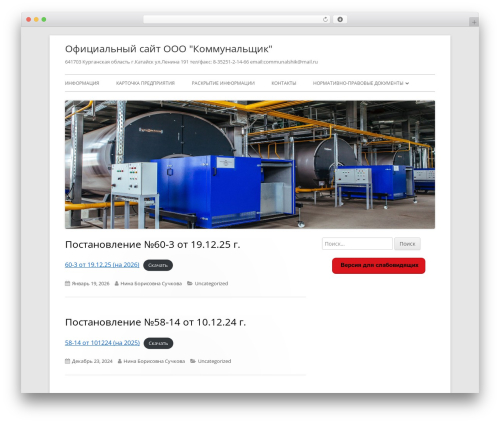Viewport: 500px width, 423px height.
Task: Select the address and phone tagline text
Action: click(191, 62)
